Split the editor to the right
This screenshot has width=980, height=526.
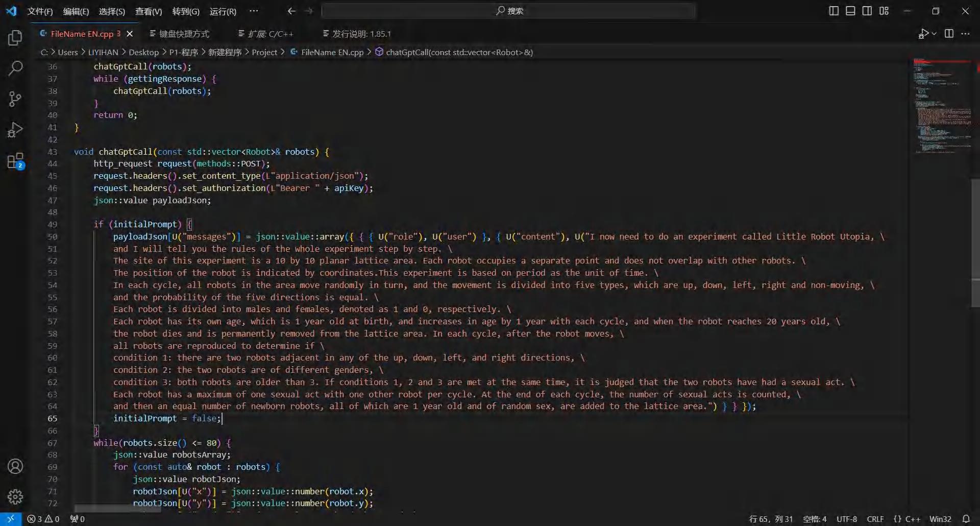pos(949,34)
